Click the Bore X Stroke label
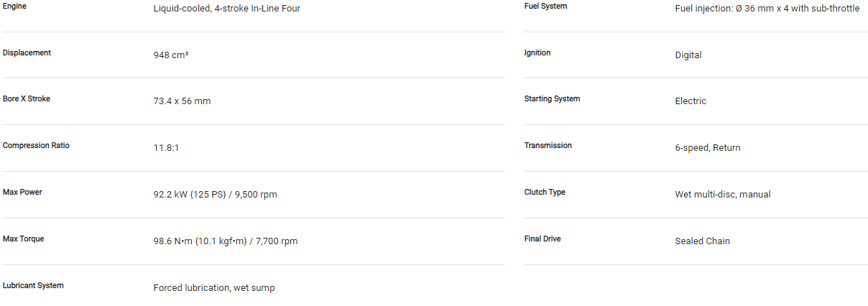The height and width of the screenshot is (306, 868). pyautogui.click(x=27, y=98)
